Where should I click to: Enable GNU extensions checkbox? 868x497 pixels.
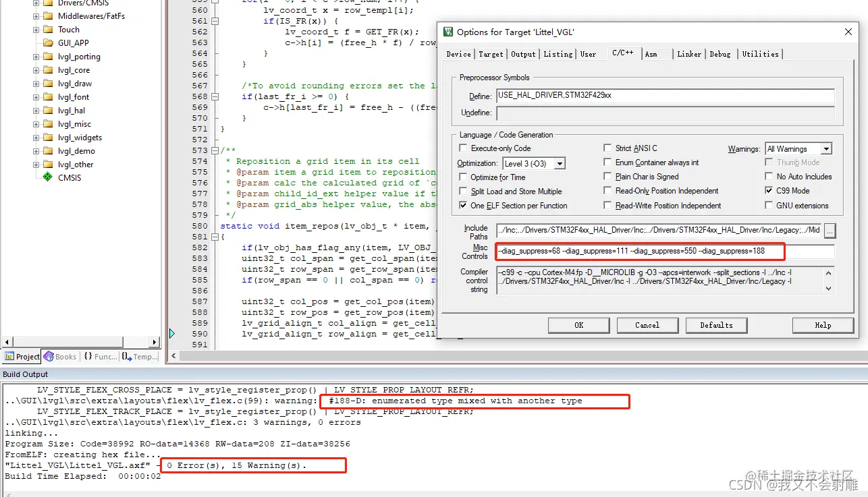tap(769, 206)
